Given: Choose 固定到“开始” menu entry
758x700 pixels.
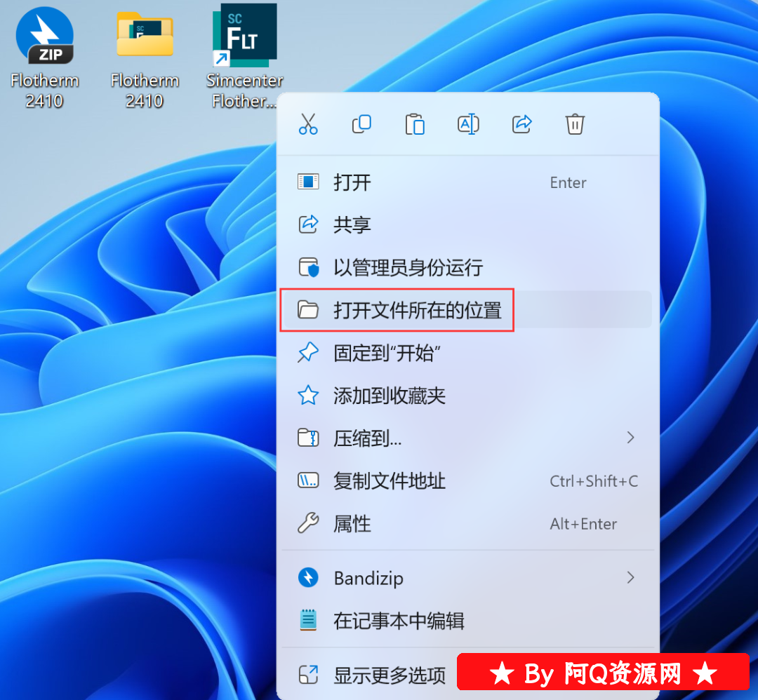Looking at the screenshot, I should click(x=467, y=353).
